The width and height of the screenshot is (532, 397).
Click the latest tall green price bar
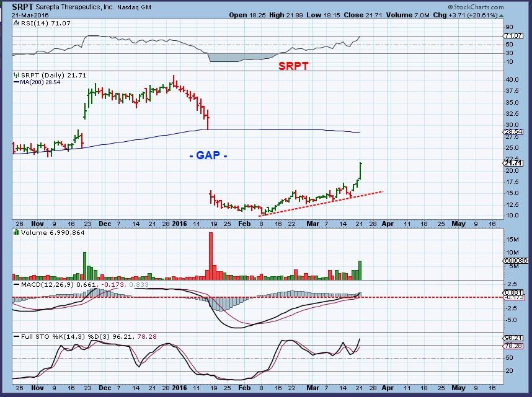pyautogui.click(x=360, y=170)
